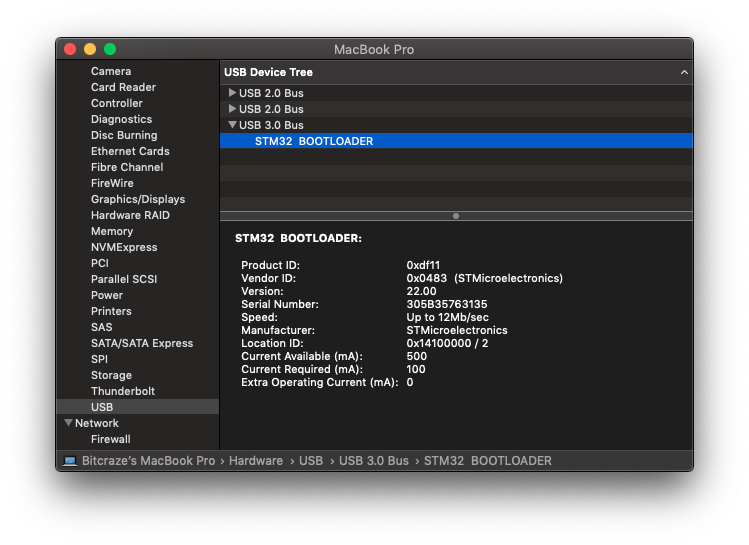
Task: Select Graphics/Displays in the sidebar
Action: coord(138,199)
